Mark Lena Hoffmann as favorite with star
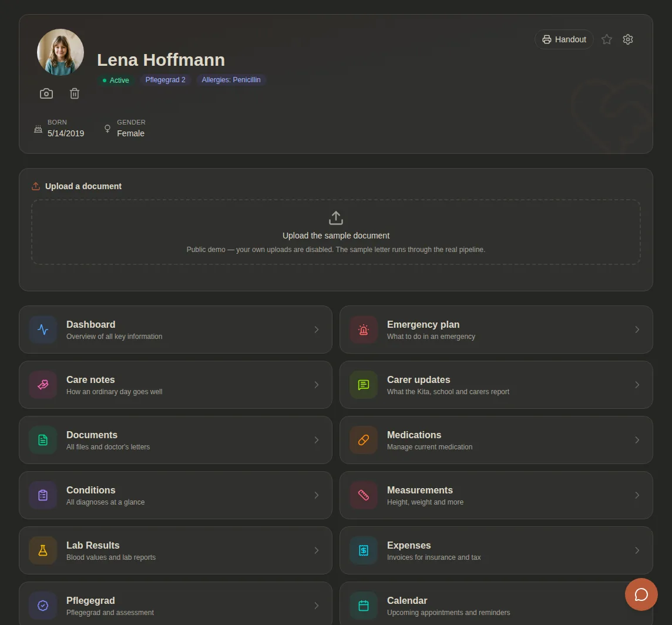The height and width of the screenshot is (625, 672). click(606, 39)
